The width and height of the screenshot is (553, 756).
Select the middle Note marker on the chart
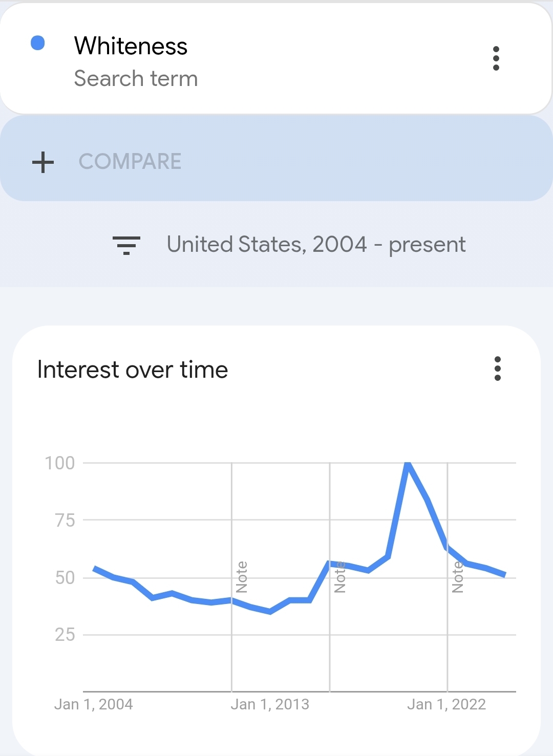pyautogui.click(x=339, y=577)
